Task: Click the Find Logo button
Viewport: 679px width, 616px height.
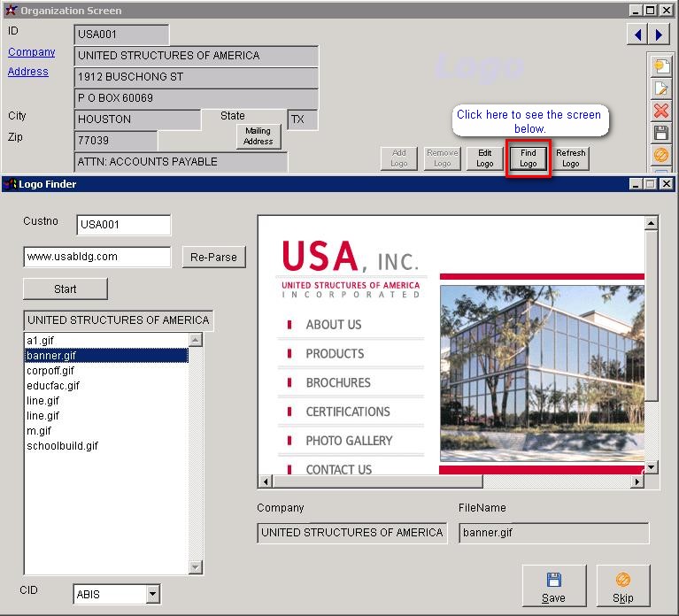Action: (528, 158)
